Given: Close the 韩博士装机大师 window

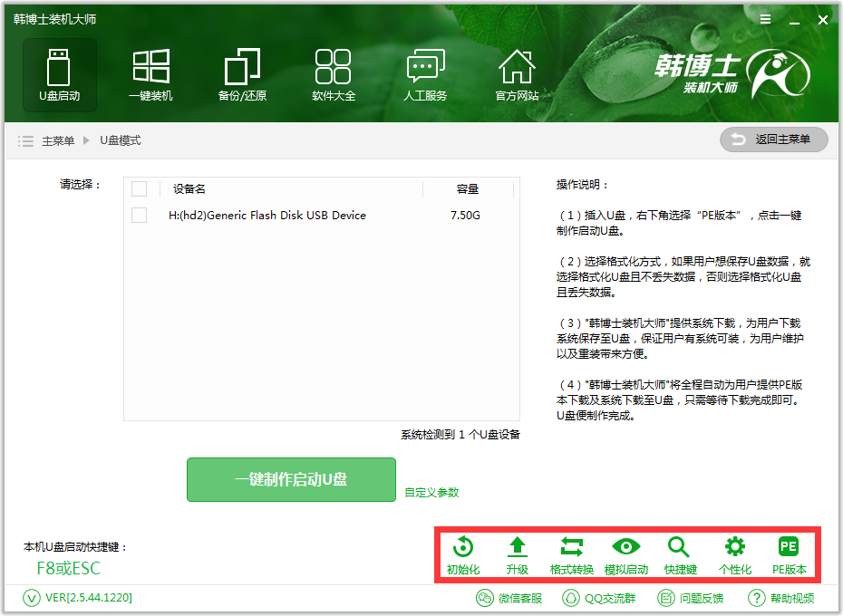Looking at the screenshot, I should [x=822, y=20].
